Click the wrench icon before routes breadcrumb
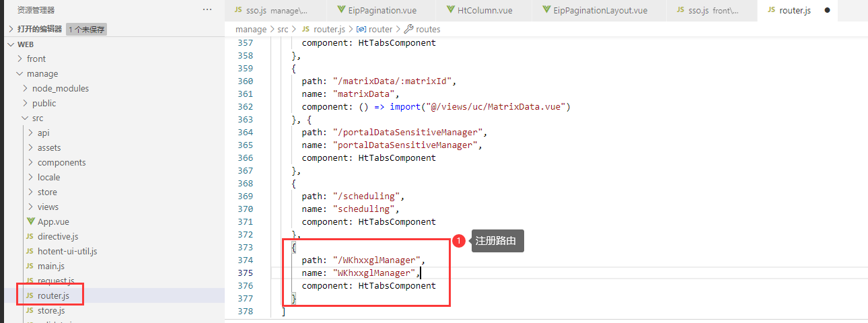 [x=408, y=30]
